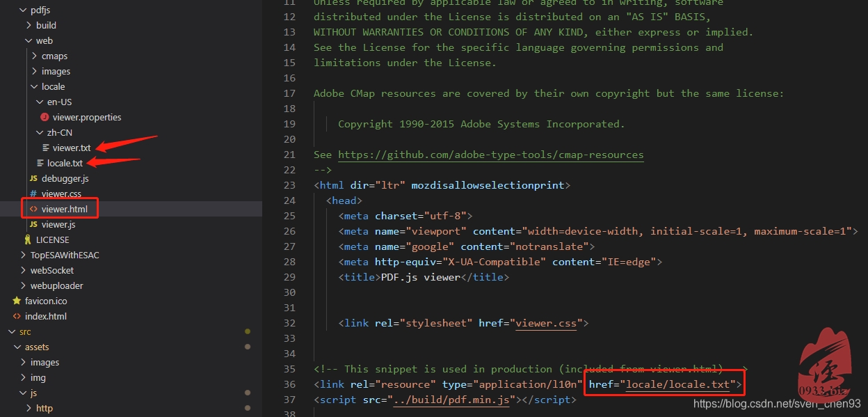Viewport: 868px width, 417px height.
Task: Open locale.txt file
Action: (x=65, y=164)
